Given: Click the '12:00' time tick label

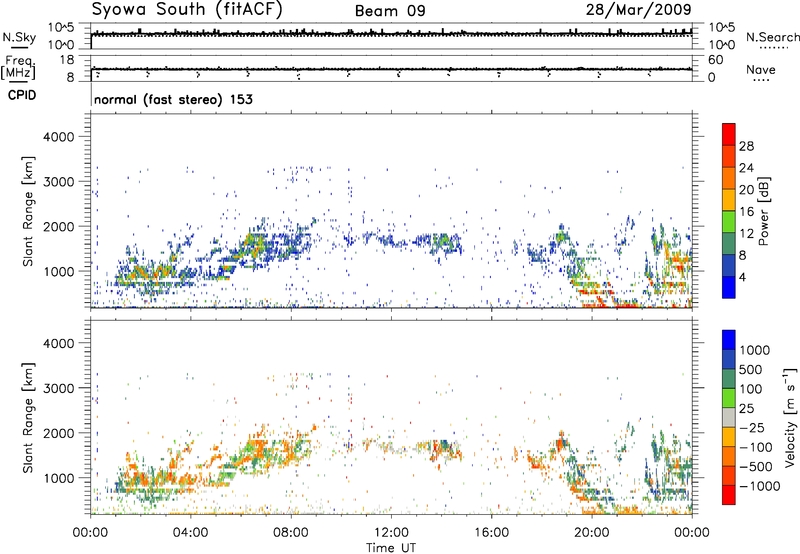Looking at the screenshot, I should (391, 533).
